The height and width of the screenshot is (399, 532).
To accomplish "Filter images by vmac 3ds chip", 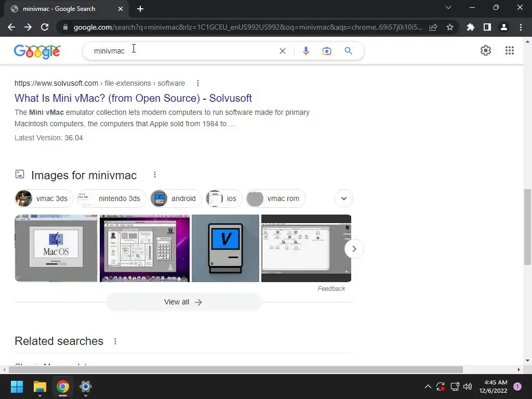I will (x=44, y=198).
